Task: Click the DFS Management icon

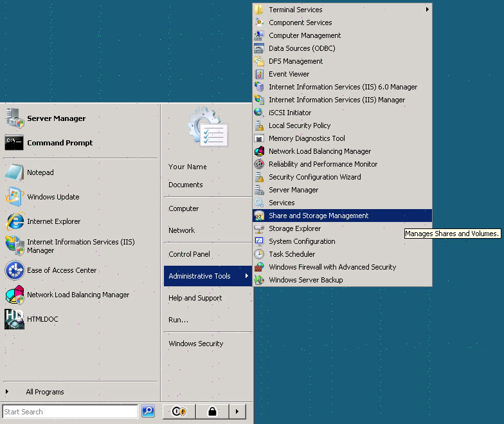Action: (x=259, y=61)
